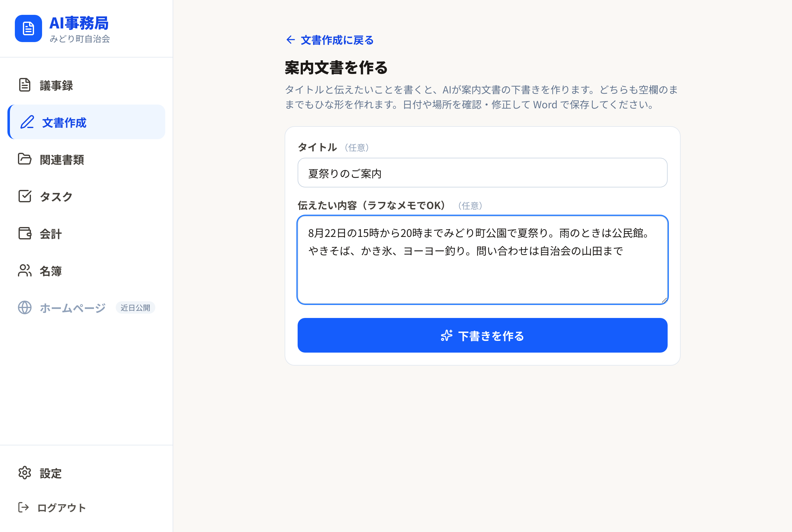Click the textarea resize handle

[x=664, y=300]
